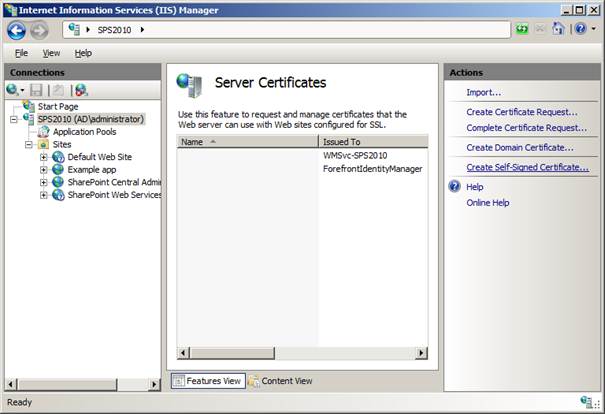
Task: Click the arrow after SPS2010 in address bar
Action: tap(142, 30)
